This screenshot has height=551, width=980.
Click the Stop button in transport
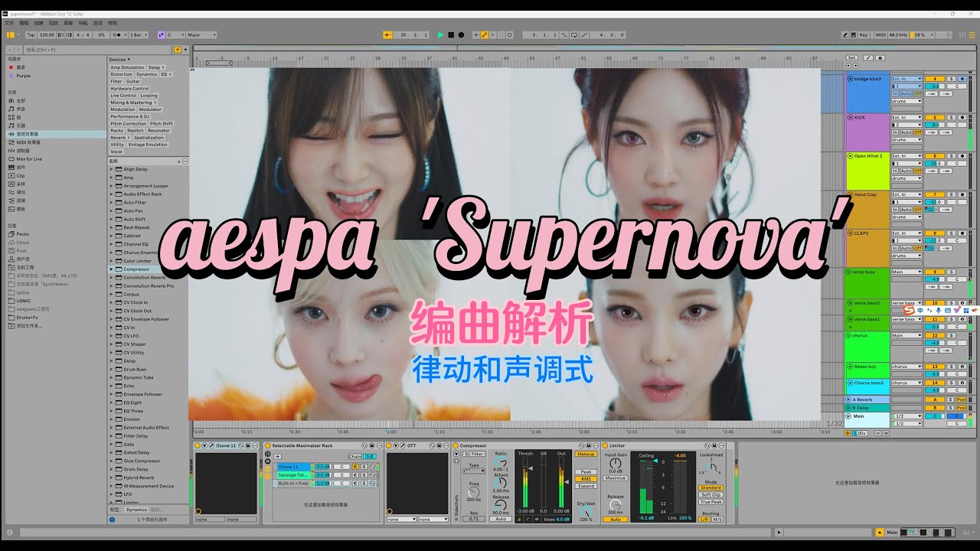pyautogui.click(x=451, y=35)
